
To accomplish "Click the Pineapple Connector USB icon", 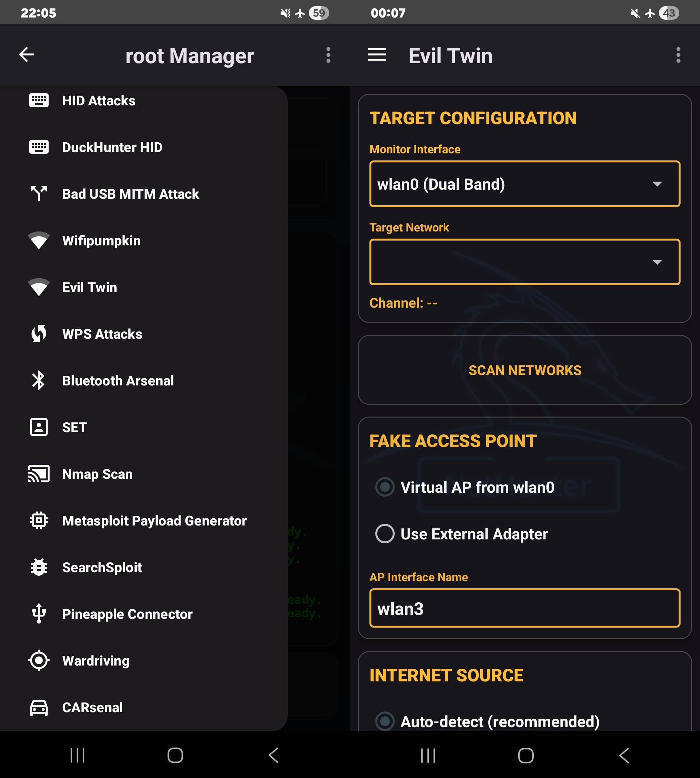I will click(39, 614).
